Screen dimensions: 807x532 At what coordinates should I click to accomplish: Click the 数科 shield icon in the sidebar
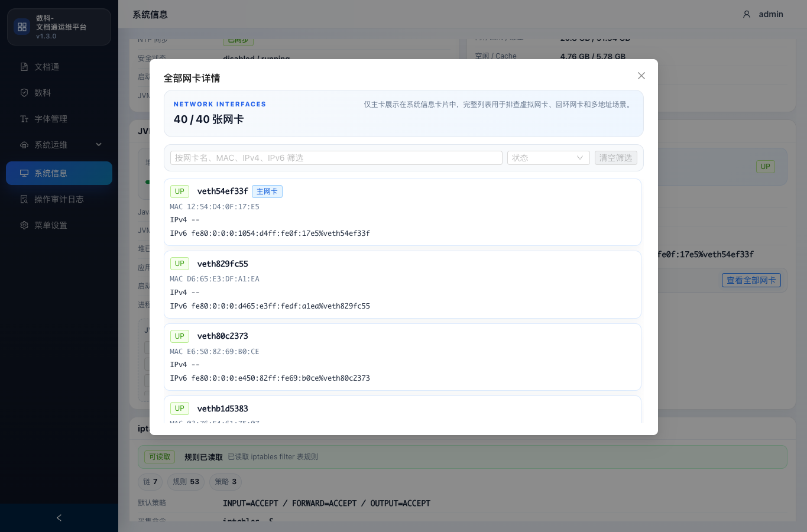(24, 93)
